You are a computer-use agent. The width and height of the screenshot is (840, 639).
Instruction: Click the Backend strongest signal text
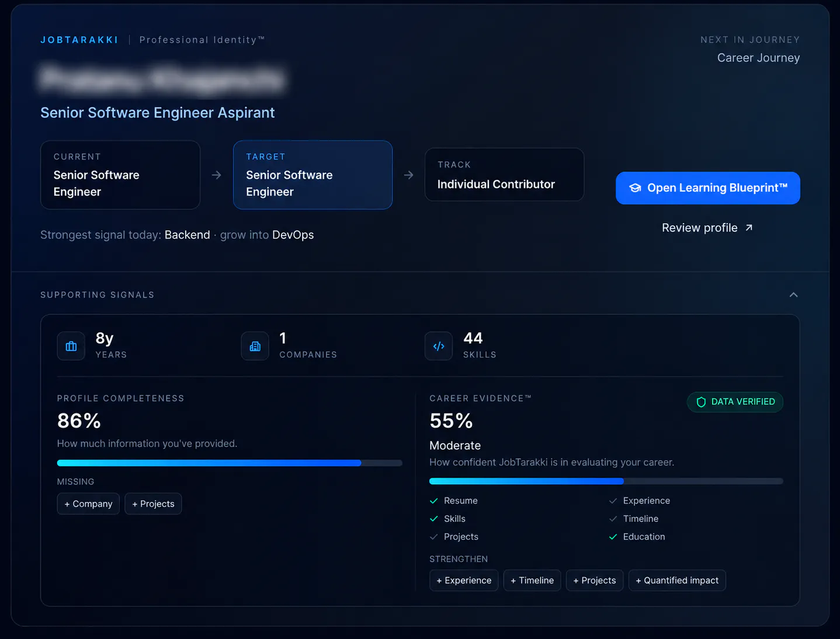(x=188, y=235)
